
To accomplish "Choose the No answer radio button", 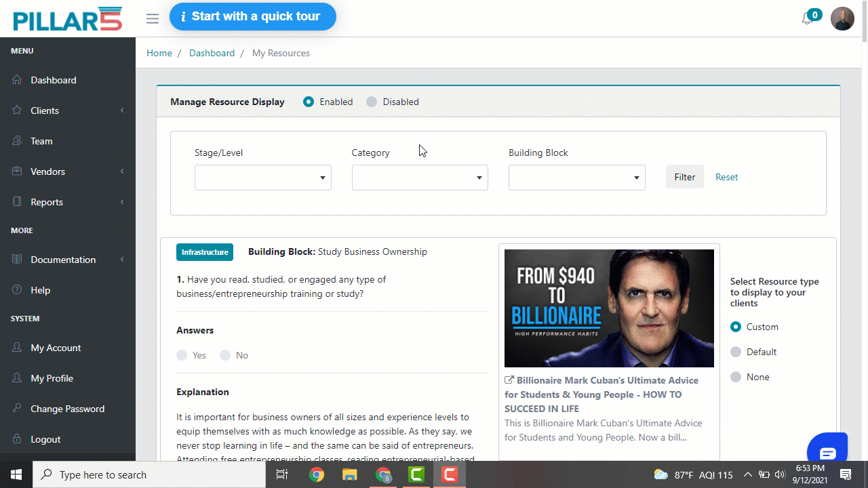I will click(x=225, y=355).
